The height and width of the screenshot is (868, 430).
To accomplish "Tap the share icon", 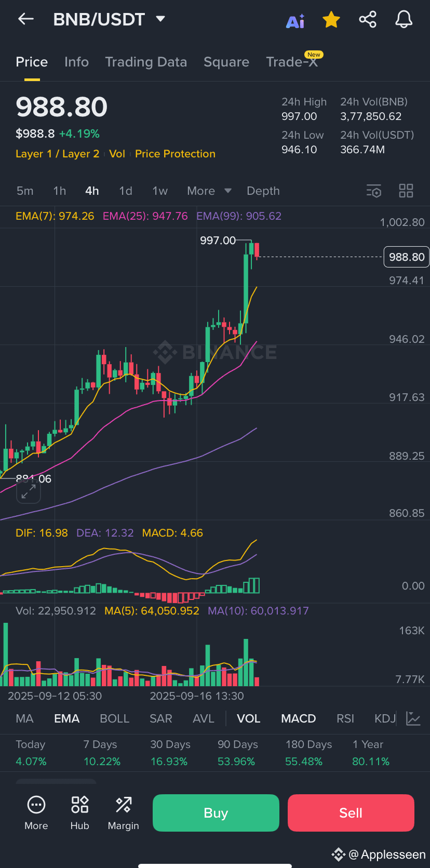I will click(368, 20).
